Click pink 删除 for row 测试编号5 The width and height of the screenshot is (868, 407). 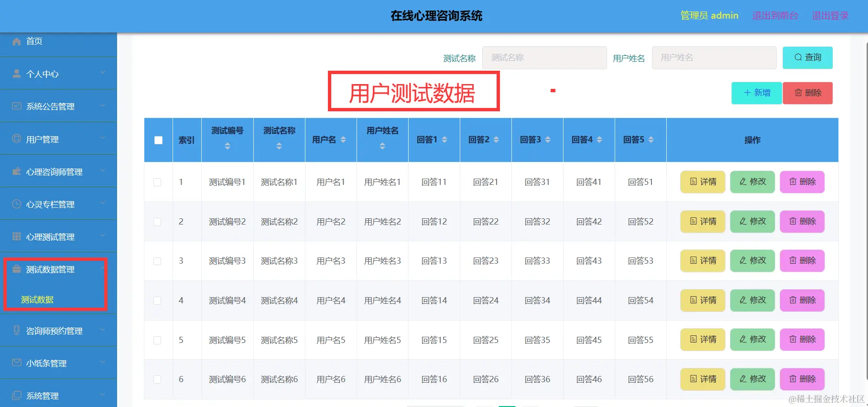coord(802,340)
